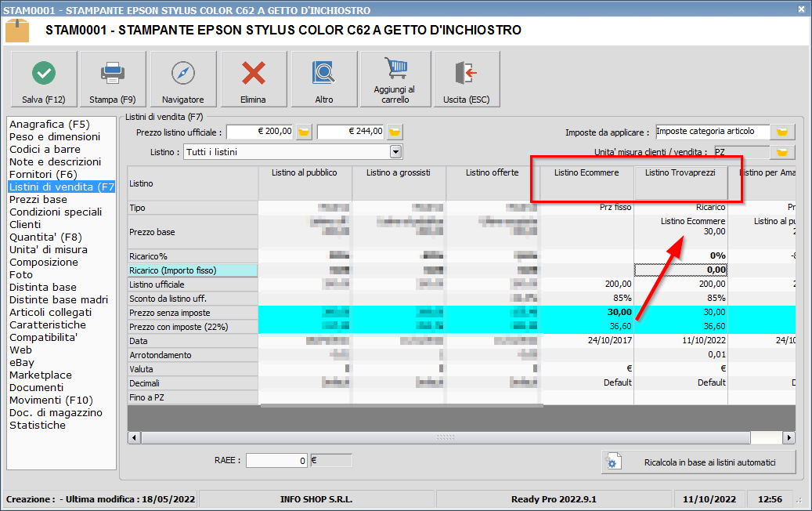Delete the article with Elimina
Image resolution: width=812 pixels, height=511 pixels.
[253, 79]
